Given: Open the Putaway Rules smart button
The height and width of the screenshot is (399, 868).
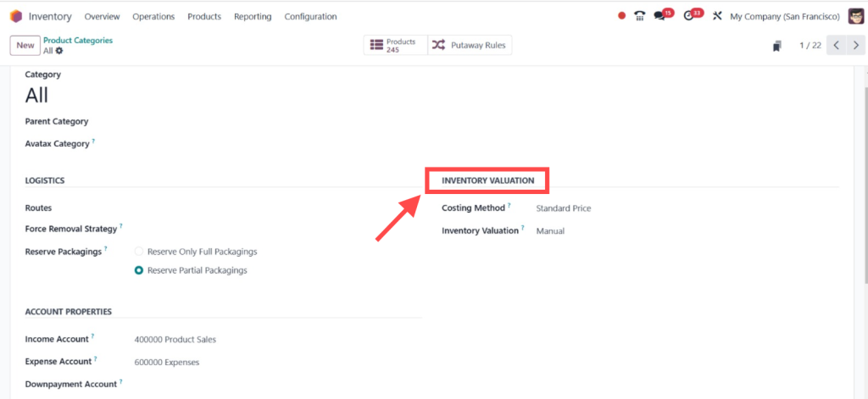Looking at the screenshot, I should (470, 46).
